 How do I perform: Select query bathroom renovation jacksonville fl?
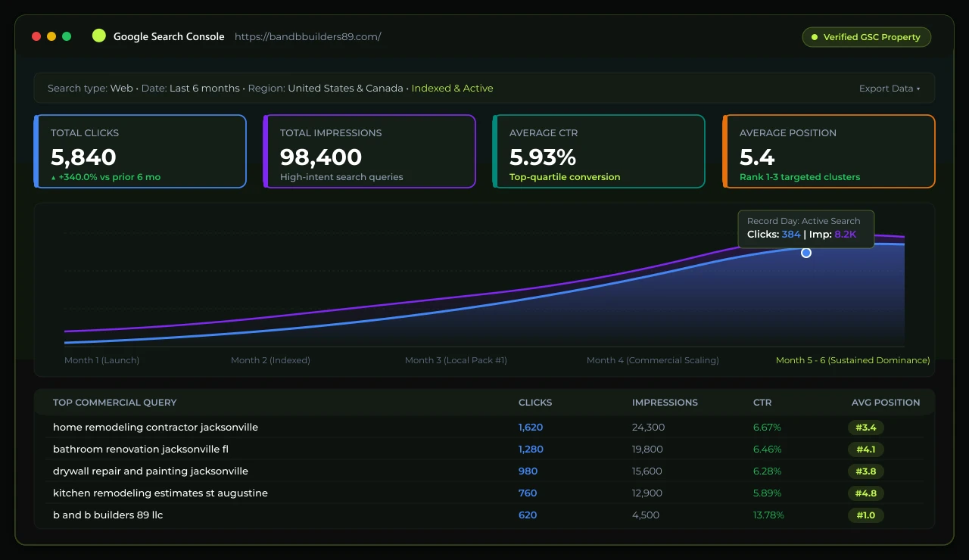[141, 450]
